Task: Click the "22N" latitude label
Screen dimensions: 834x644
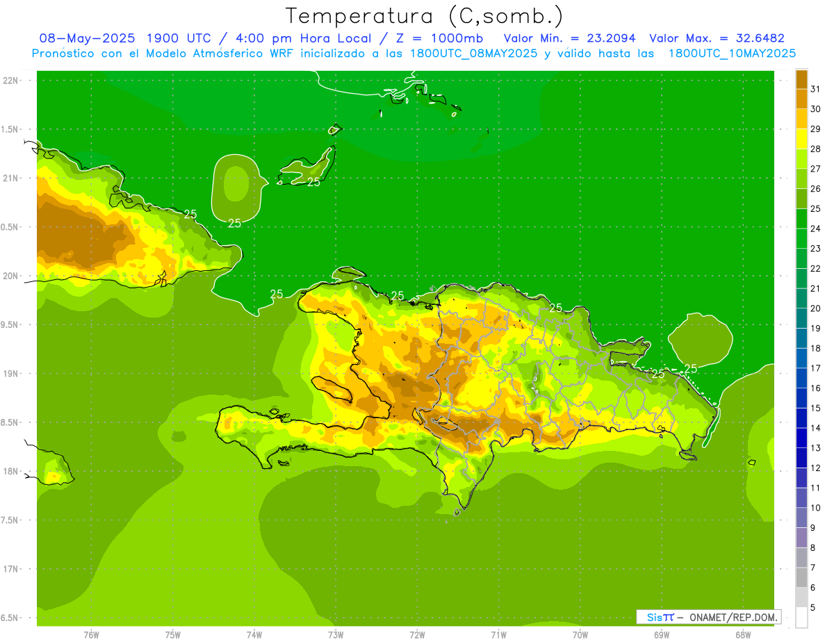Action: 12,81
